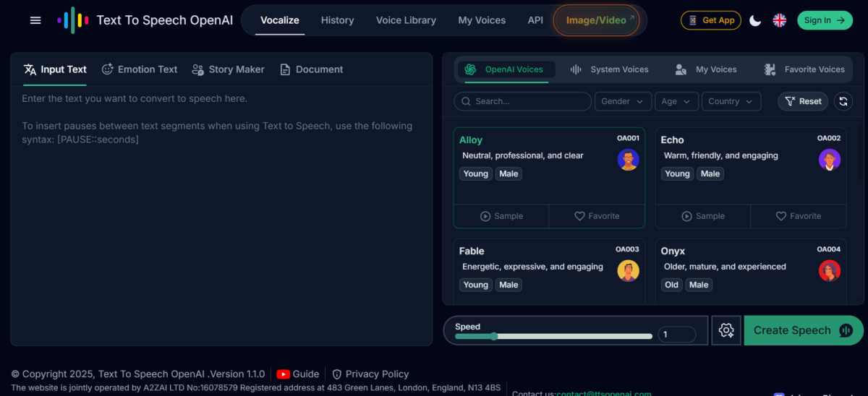This screenshot has width=868, height=396.
Task: Select the Onyx voice
Action: pyautogui.click(x=751, y=272)
